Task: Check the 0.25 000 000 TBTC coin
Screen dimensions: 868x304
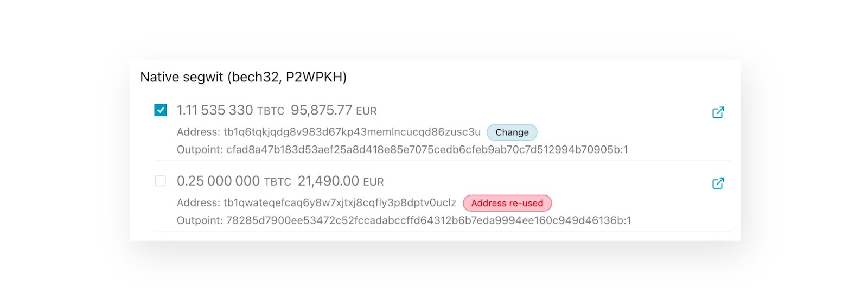Action: (161, 181)
